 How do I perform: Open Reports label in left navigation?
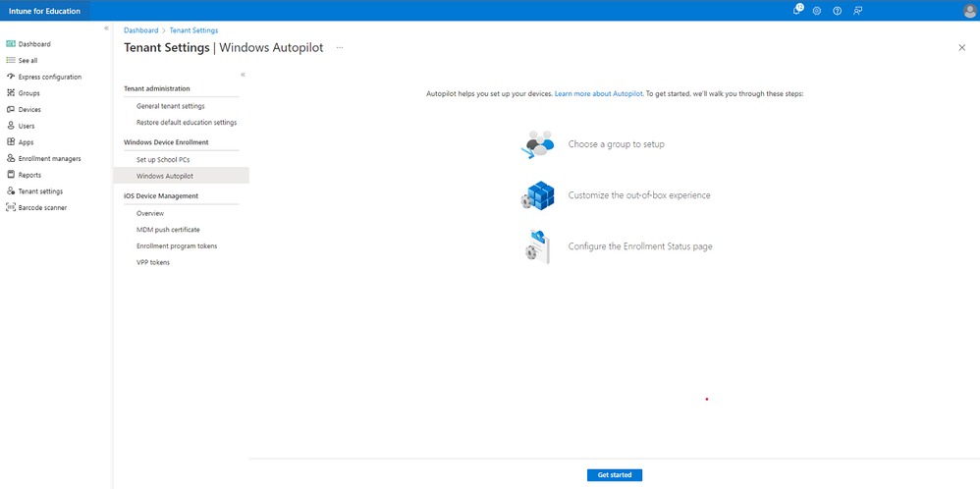point(30,175)
